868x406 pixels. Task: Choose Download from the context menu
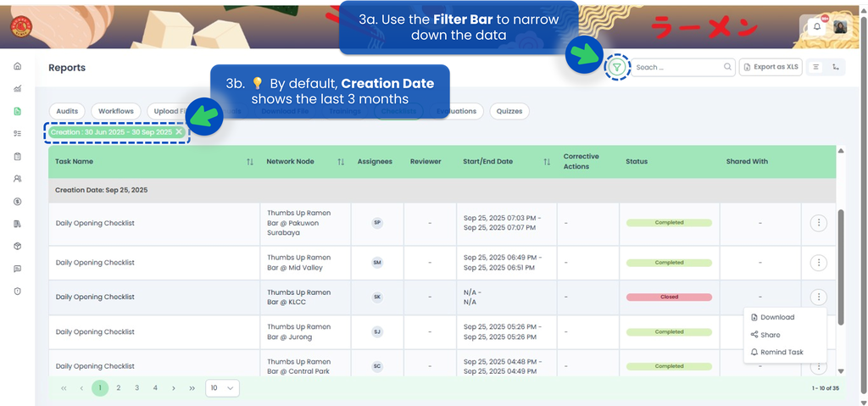[x=777, y=317]
